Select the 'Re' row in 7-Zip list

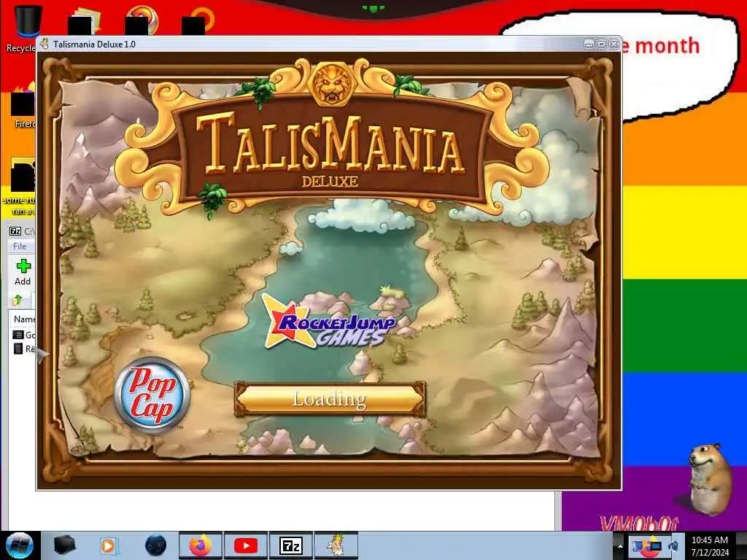[24, 349]
